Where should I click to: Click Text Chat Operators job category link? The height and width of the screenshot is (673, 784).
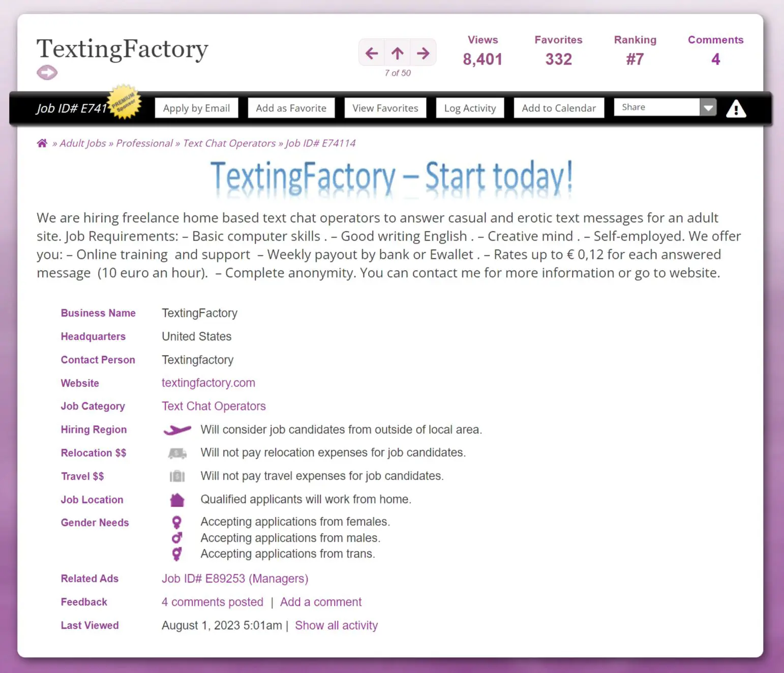(x=214, y=406)
